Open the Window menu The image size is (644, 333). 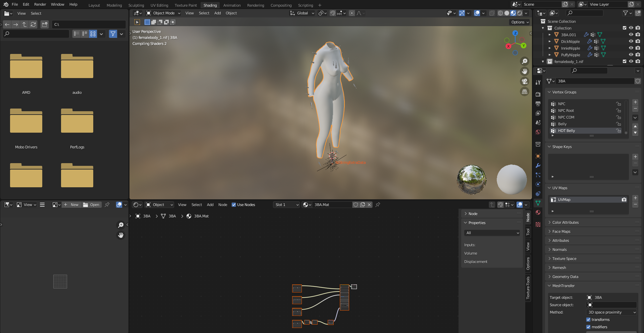(x=57, y=4)
